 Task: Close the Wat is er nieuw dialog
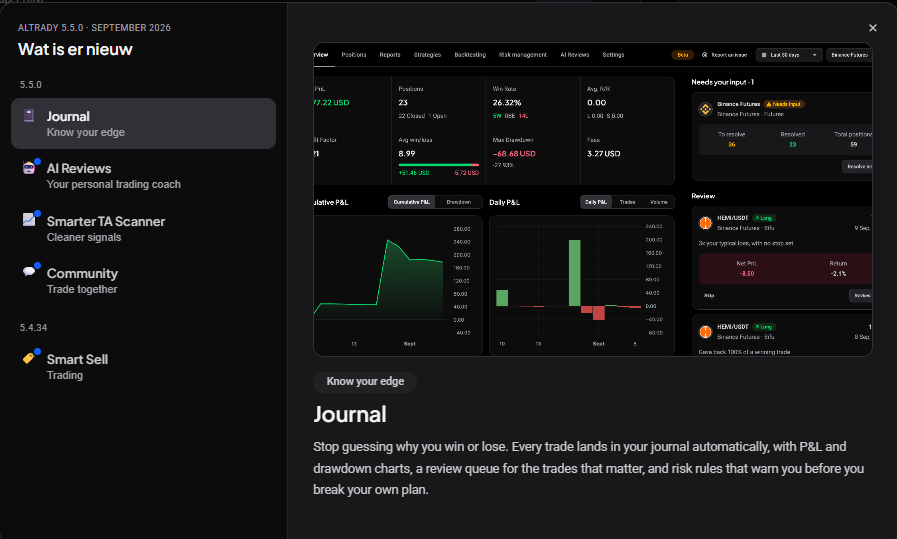point(872,27)
